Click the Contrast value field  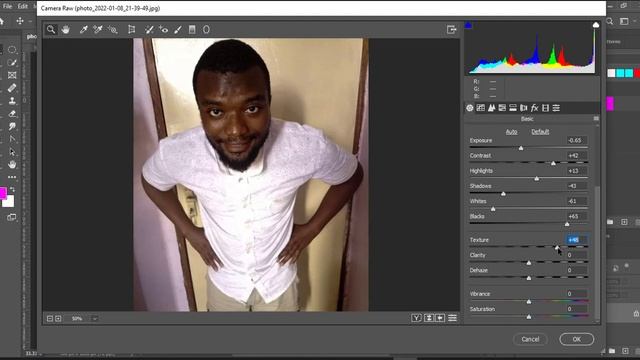[x=576, y=156]
